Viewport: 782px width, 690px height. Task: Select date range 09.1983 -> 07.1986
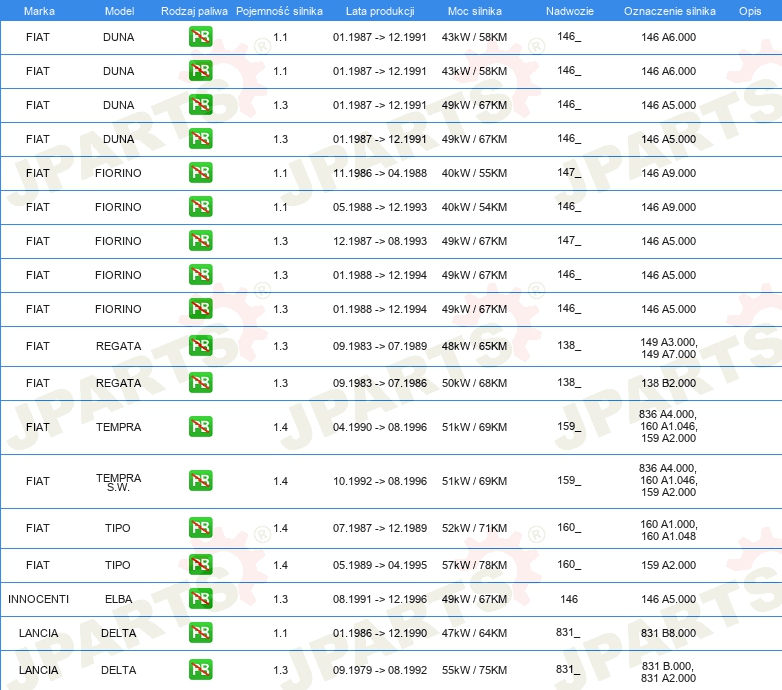pyautogui.click(x=380, y=383)
